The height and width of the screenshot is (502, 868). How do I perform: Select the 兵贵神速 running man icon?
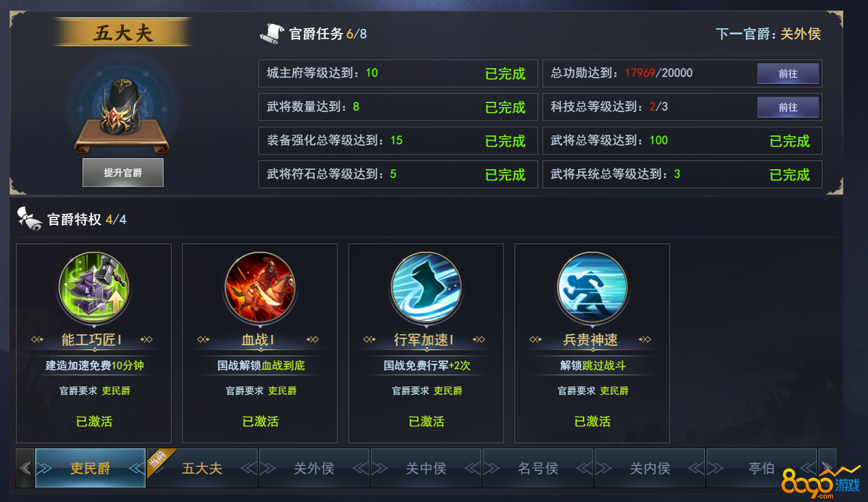click(592, 287)
